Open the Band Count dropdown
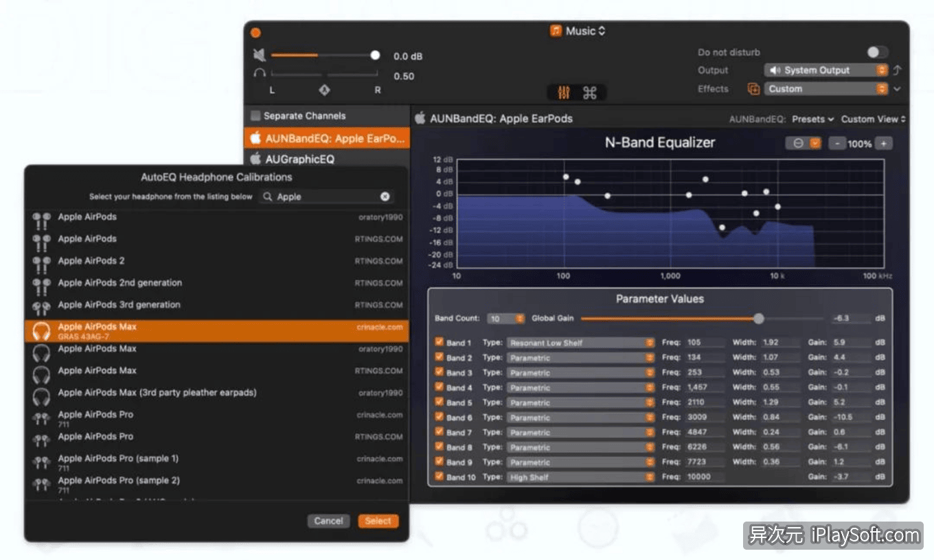Image resolution: width=934 pixels, height=560 pixels. [x=506, y=318]
